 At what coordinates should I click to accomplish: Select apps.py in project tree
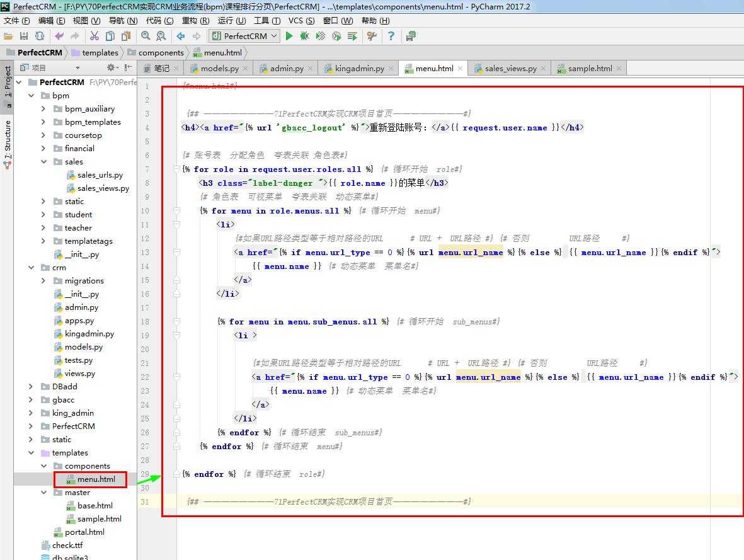coord(79,321)
